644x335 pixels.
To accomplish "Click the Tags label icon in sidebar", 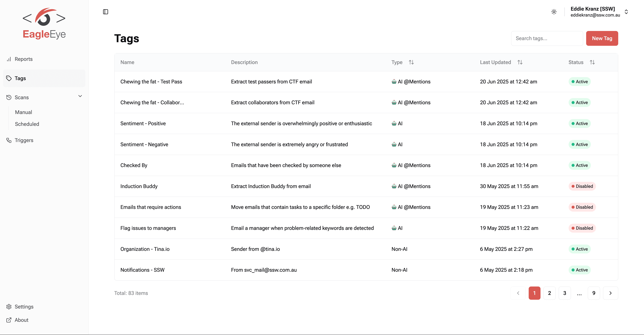I will point(9,78).
